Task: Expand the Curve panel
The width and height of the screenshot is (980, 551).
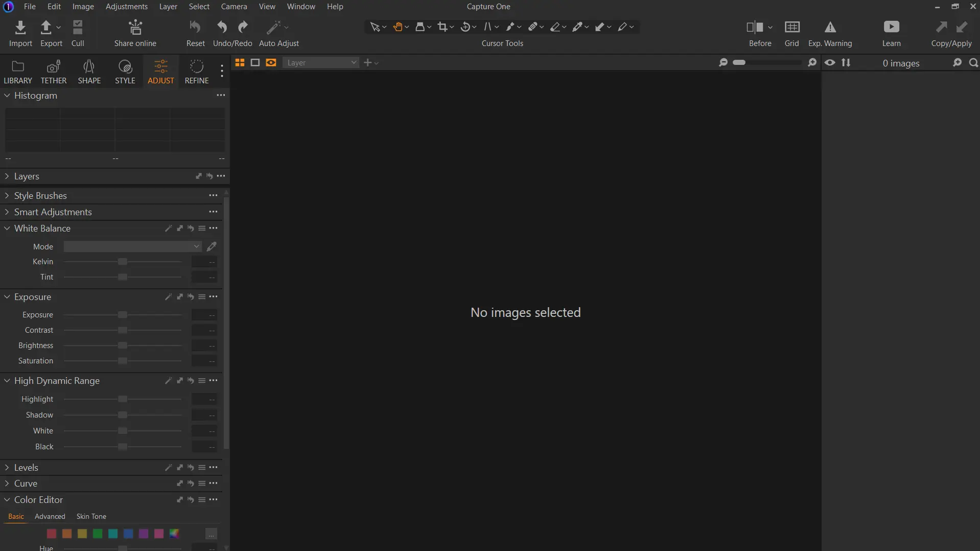Action: (7, 484)
